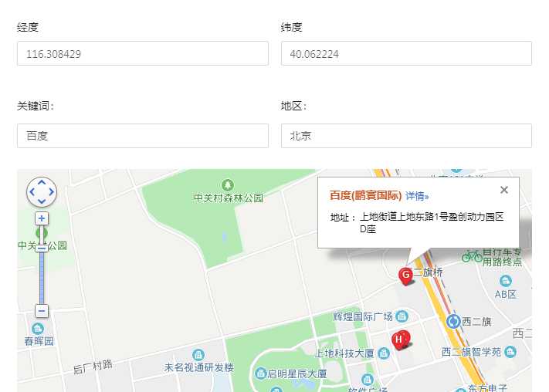Viewport: 549px width, 392px height.
Task: Click the 上地科技大厦 building icon
Action: (x=384, y=353)
